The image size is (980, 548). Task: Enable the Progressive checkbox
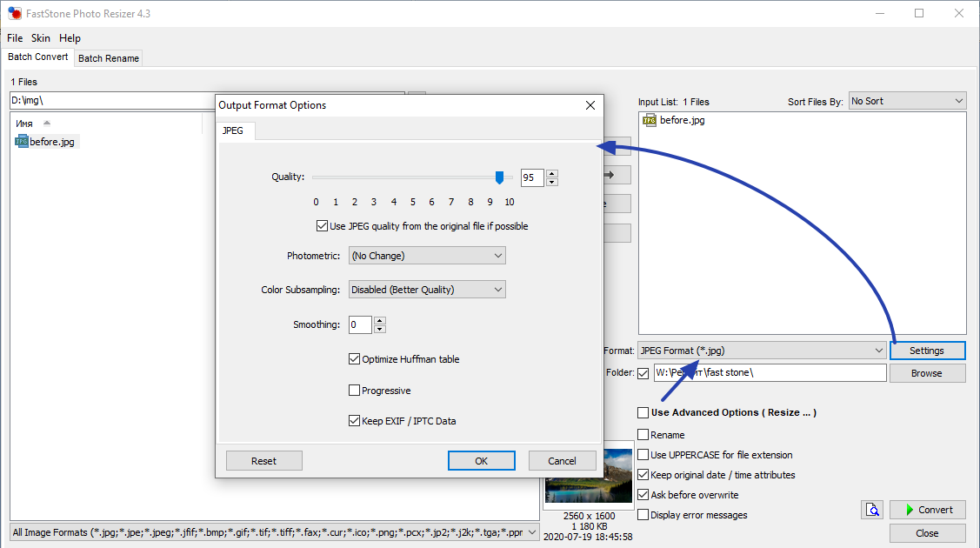(x=355, y=391)
